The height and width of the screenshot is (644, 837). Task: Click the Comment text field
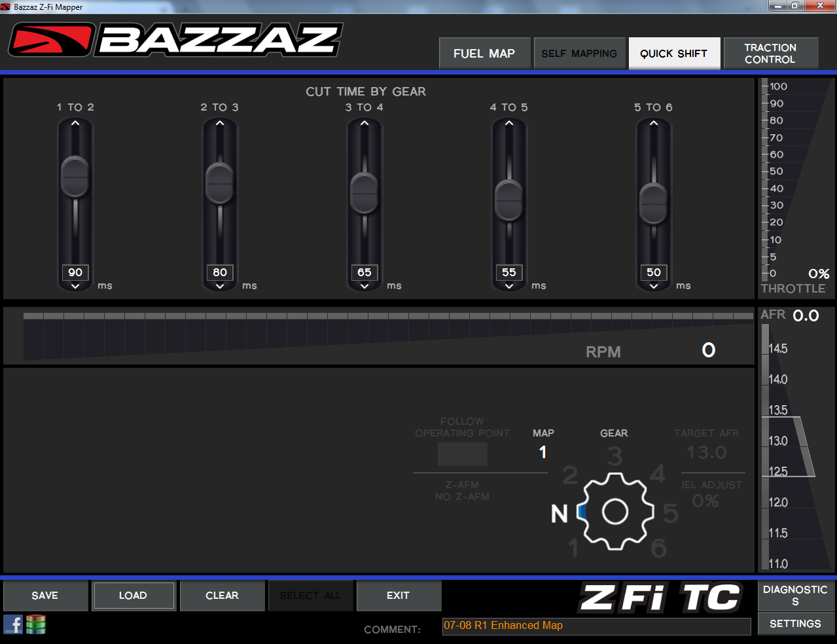point(596,626)
